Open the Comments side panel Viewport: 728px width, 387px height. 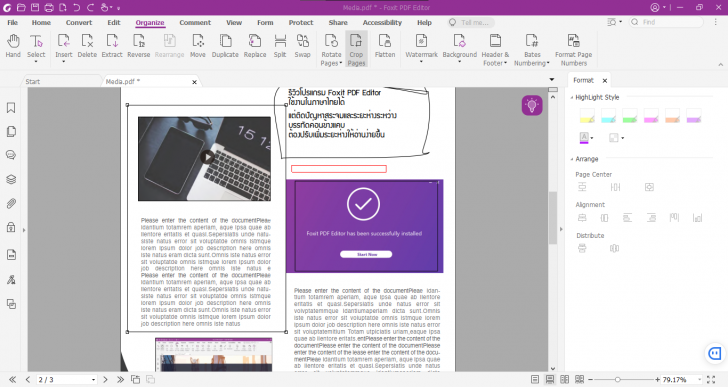(11, 155)
